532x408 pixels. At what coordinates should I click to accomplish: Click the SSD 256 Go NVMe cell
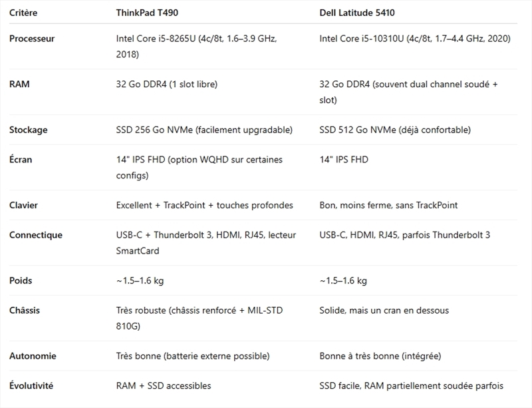coord(203,130)
